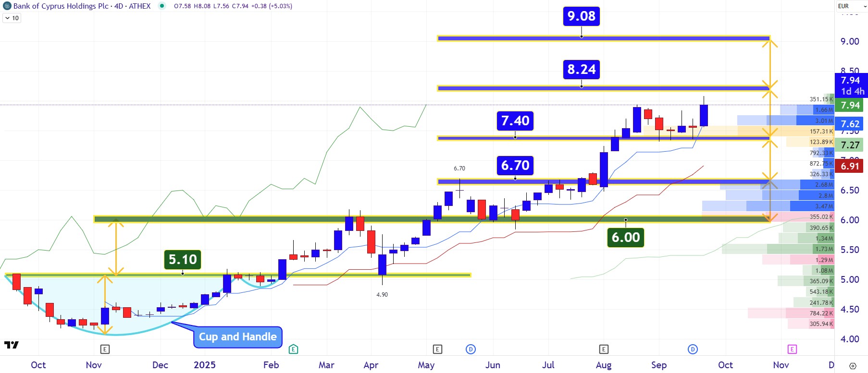Click the green earnings marker near February
The image size is (868, 373).
(293, 349)
